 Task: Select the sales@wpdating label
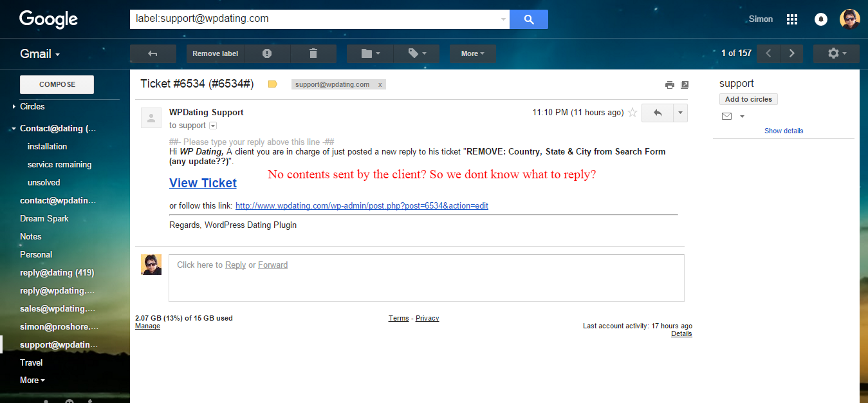coord(58,308)
